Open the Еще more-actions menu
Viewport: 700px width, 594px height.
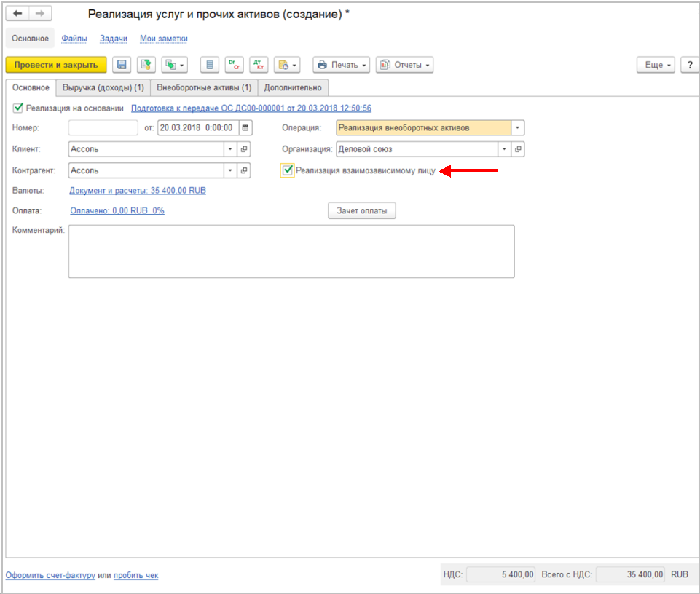tap(656, 65)
